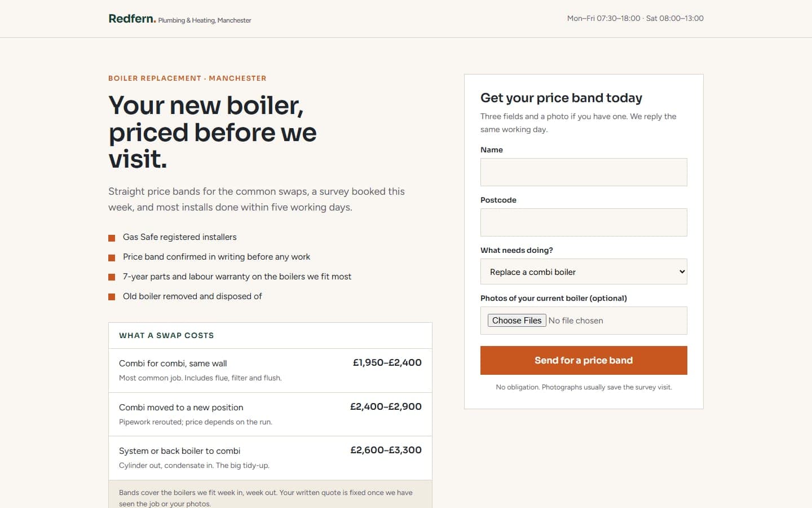Click into the Postcode text field

[x=584, y=222]
